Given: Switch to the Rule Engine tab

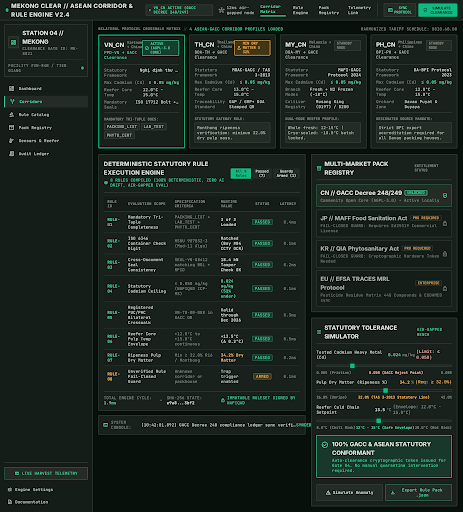Looking at the screenshot, I should tap(301, 10).
